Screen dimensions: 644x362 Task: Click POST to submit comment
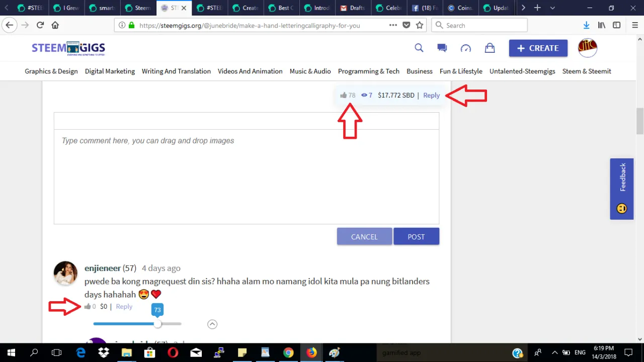click(416, 236)
